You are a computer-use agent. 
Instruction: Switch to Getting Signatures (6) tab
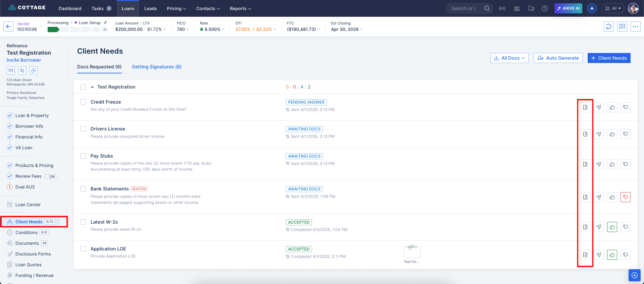pyautogui.click(x=157, y=67)
